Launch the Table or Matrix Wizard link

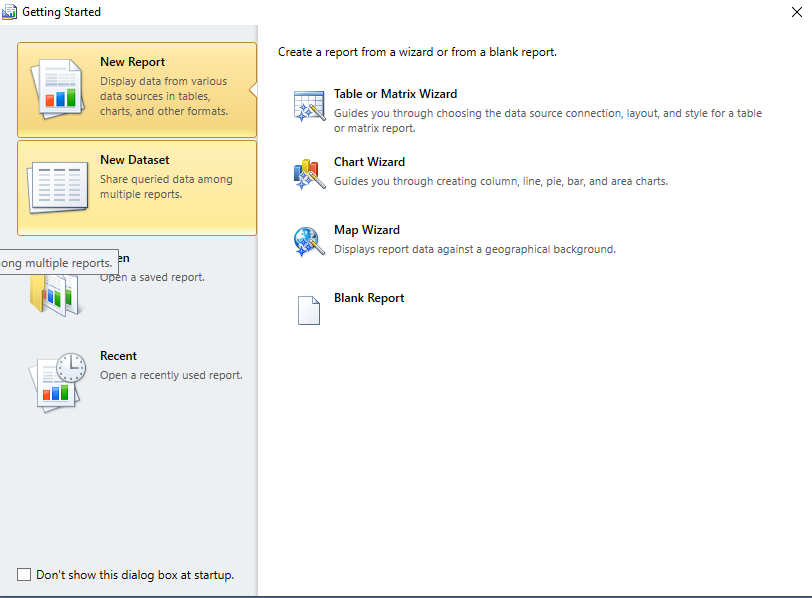395,94
